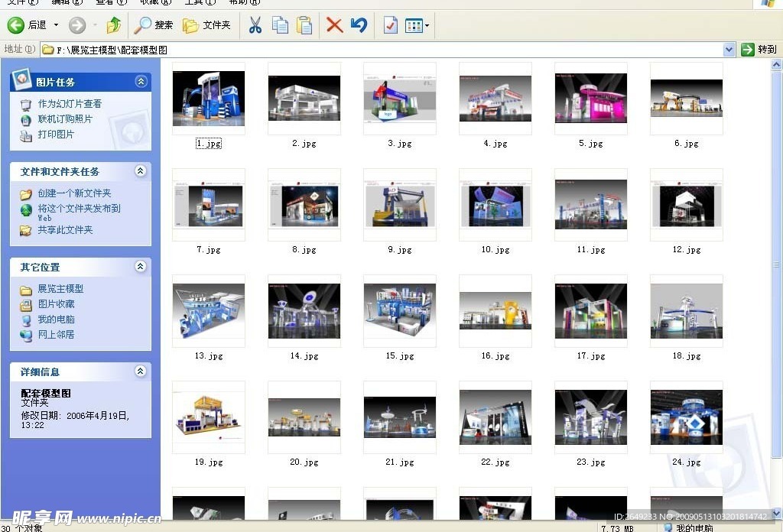Click the 7.jpg file name
The image size is (783, 532).
tap(209, 249)
